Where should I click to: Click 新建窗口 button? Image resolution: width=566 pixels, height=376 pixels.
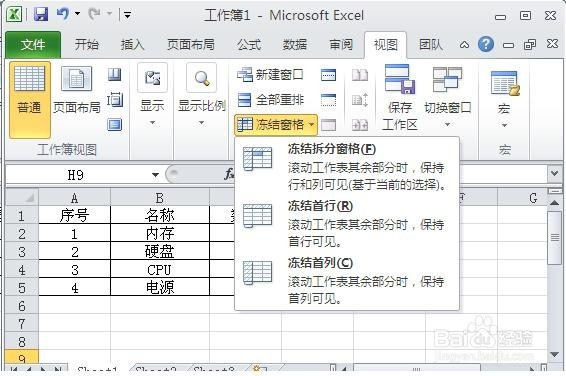270,75
